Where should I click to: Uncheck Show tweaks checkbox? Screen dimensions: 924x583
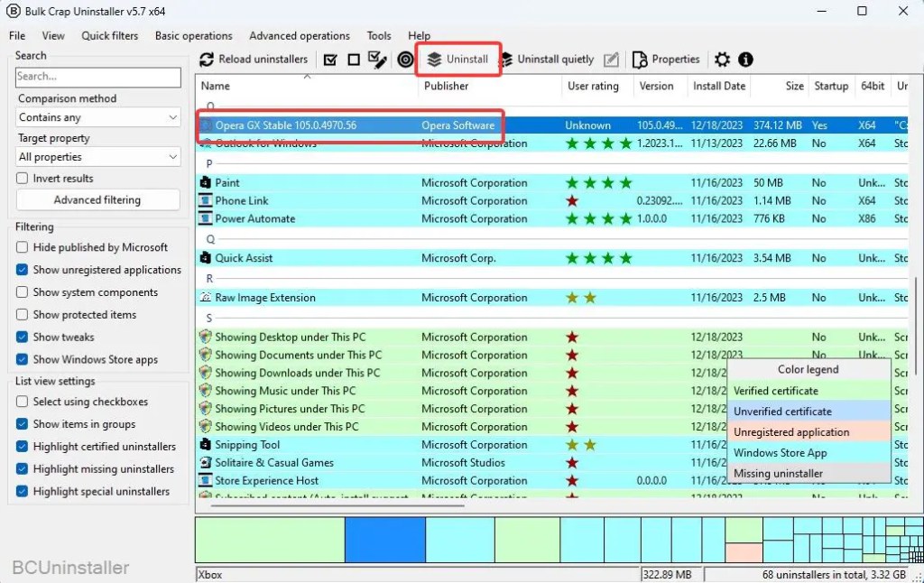click(x=23, y=337)
